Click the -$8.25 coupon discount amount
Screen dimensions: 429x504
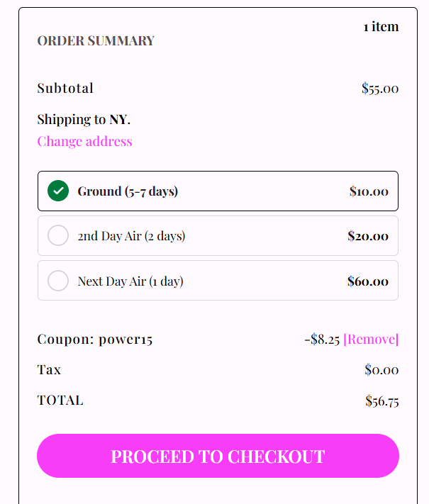(x=322, y=339)
